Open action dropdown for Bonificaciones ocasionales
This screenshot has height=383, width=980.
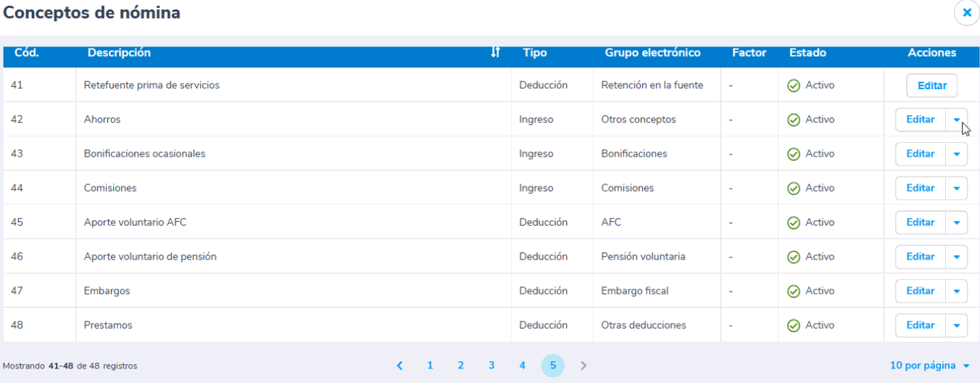[x=956, y=154]
